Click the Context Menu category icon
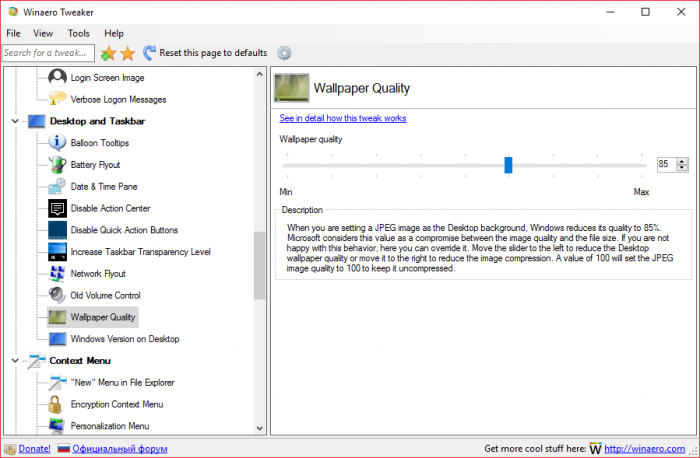 (x=37, y=360)
